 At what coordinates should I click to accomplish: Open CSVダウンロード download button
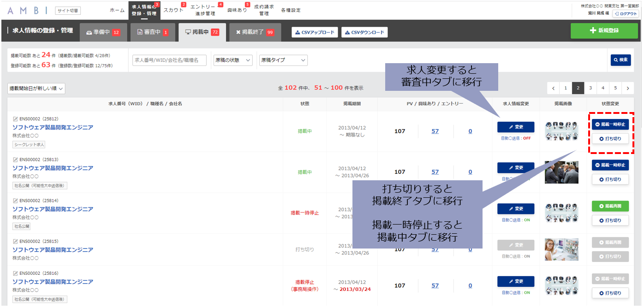tap(364, 32)
